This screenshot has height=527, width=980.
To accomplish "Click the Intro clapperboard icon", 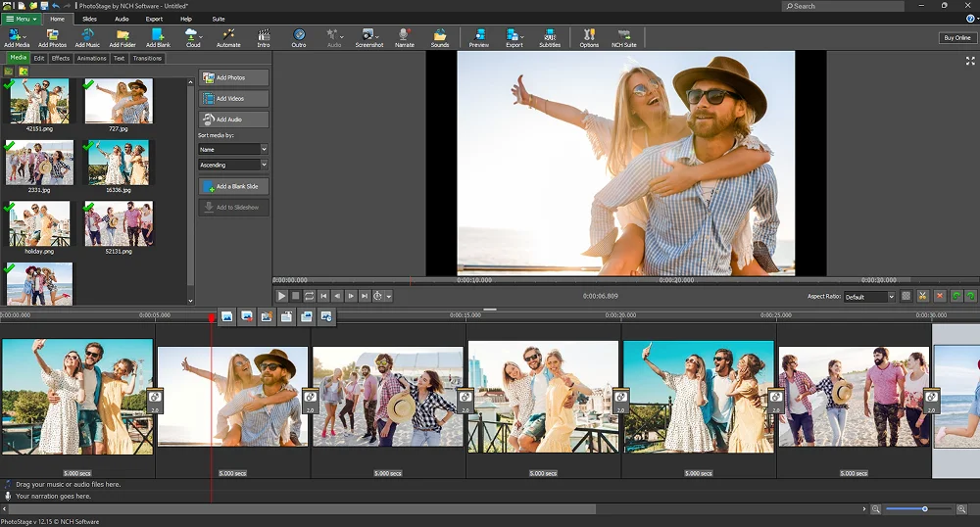I will click(x=264, y=37).
